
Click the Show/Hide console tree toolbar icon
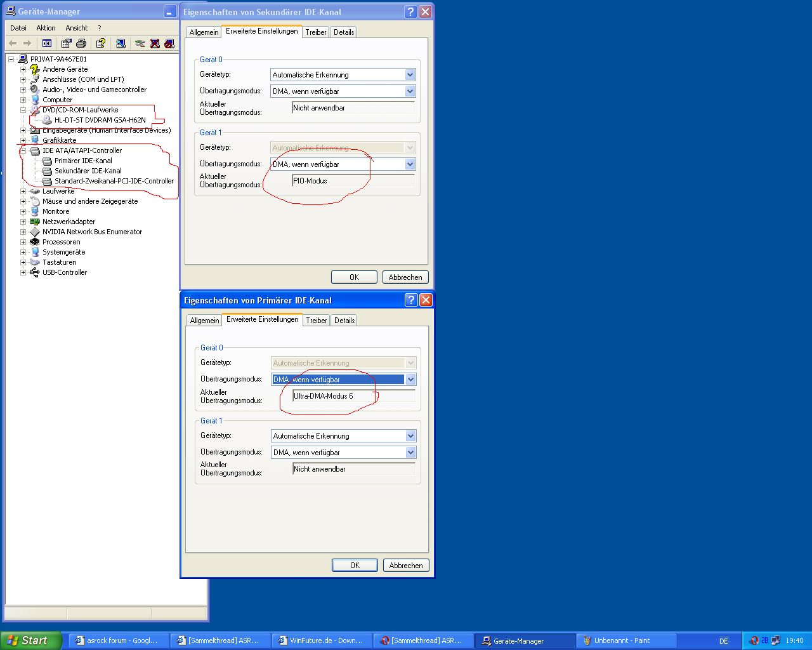point(47,43)
